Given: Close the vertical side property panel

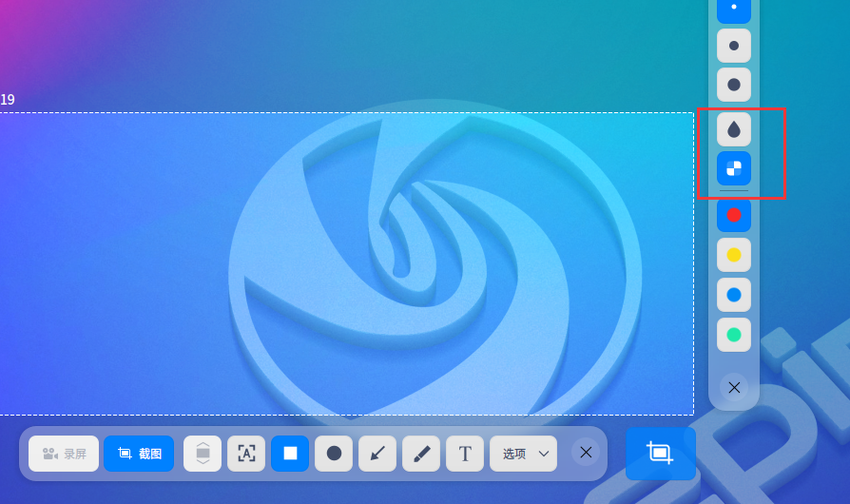Looking at the screenshot, I should coord(734,387).
